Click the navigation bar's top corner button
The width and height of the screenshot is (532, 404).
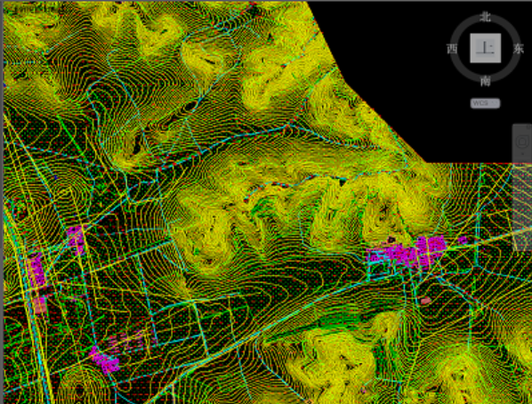click(528, 126)
